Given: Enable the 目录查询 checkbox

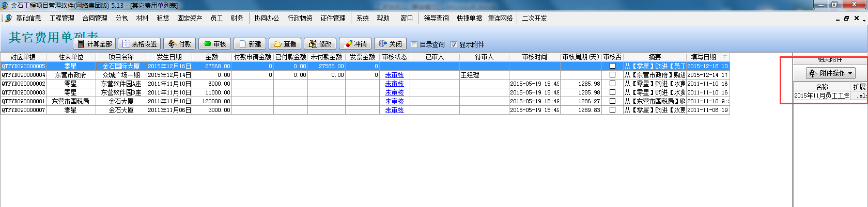Looking at the screenshot, I should (x=414, y=45).
